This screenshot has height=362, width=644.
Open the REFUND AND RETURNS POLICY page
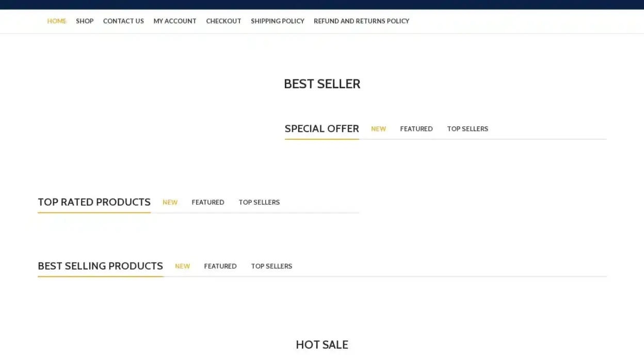coord(361,21)
